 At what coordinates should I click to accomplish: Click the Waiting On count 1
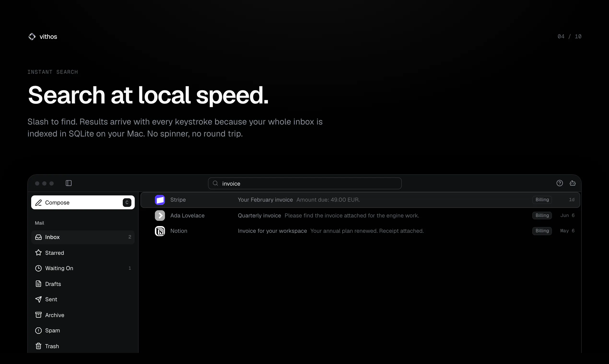[x=130, y=268]
